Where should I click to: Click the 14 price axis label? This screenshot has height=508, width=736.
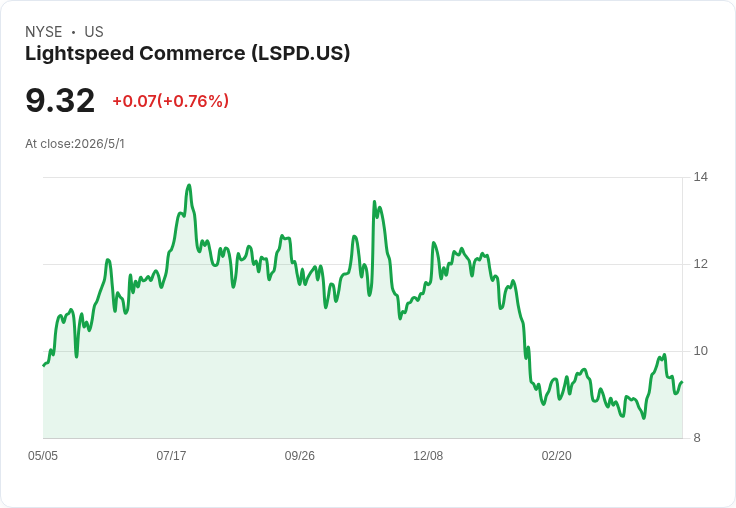point(700,177)
